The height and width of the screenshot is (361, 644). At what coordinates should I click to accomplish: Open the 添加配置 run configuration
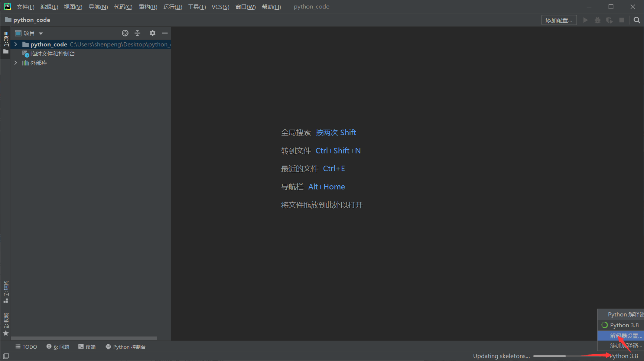pyautogui.click(x=559, y=20)
